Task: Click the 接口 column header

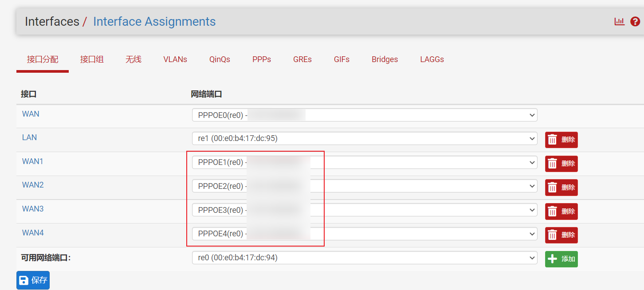Action: coord(28,94)
